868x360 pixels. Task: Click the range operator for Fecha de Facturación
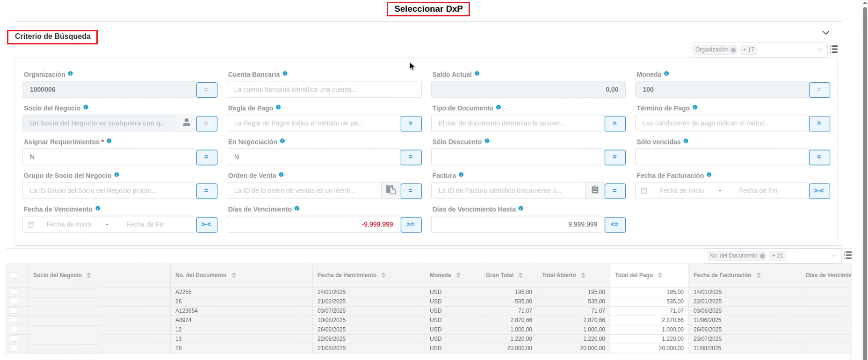819,191
